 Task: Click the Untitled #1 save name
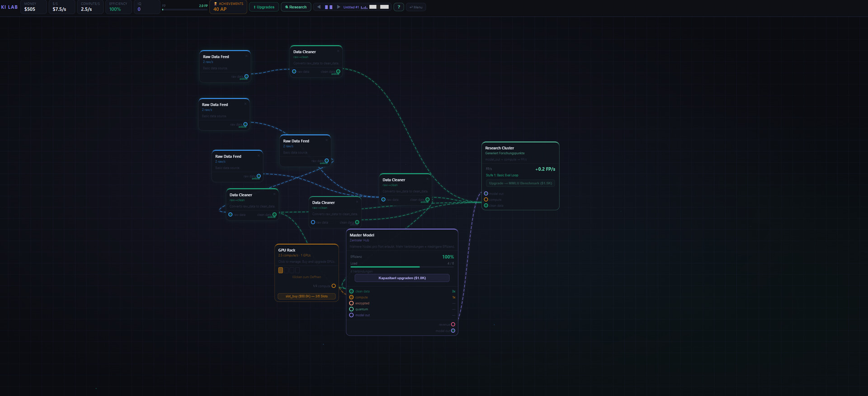[x=351, y=7]
